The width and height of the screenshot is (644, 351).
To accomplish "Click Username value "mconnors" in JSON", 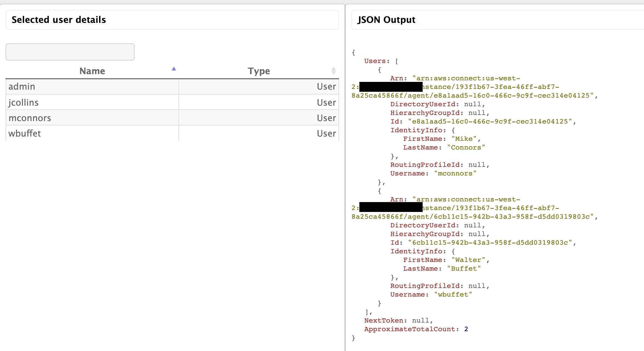I will tap(455, 173).
